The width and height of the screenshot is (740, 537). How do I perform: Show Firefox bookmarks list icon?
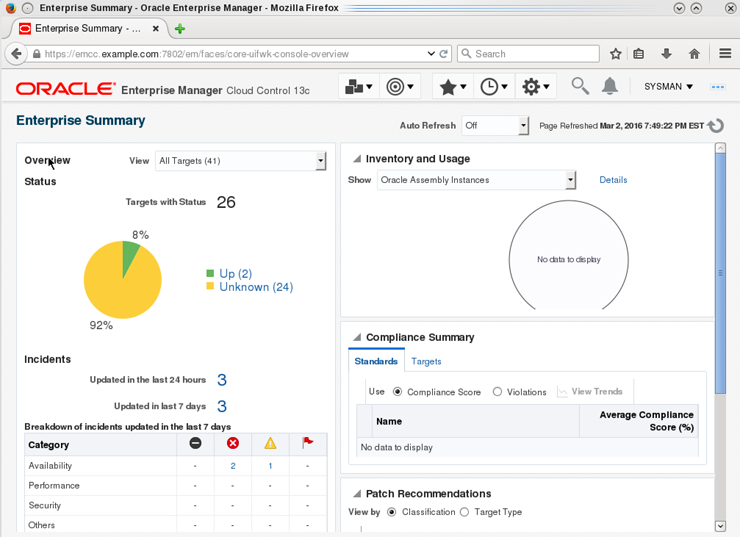pos(639,54)
